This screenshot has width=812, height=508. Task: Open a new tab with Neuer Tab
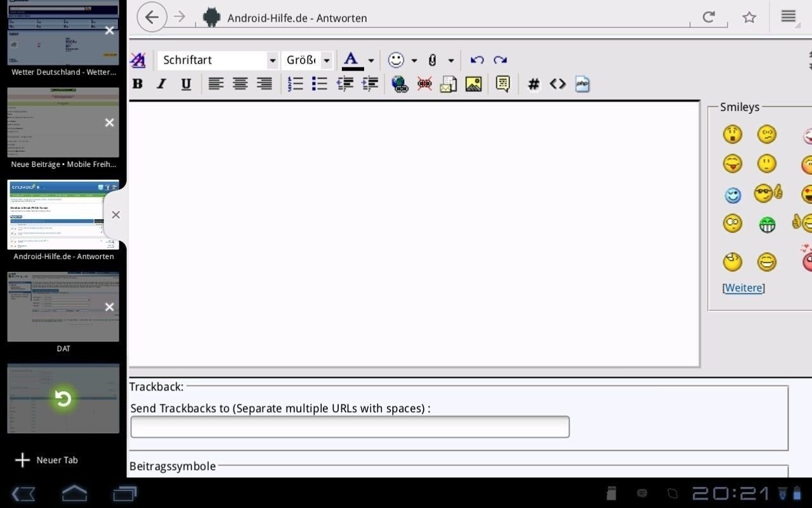click(46, 460)
